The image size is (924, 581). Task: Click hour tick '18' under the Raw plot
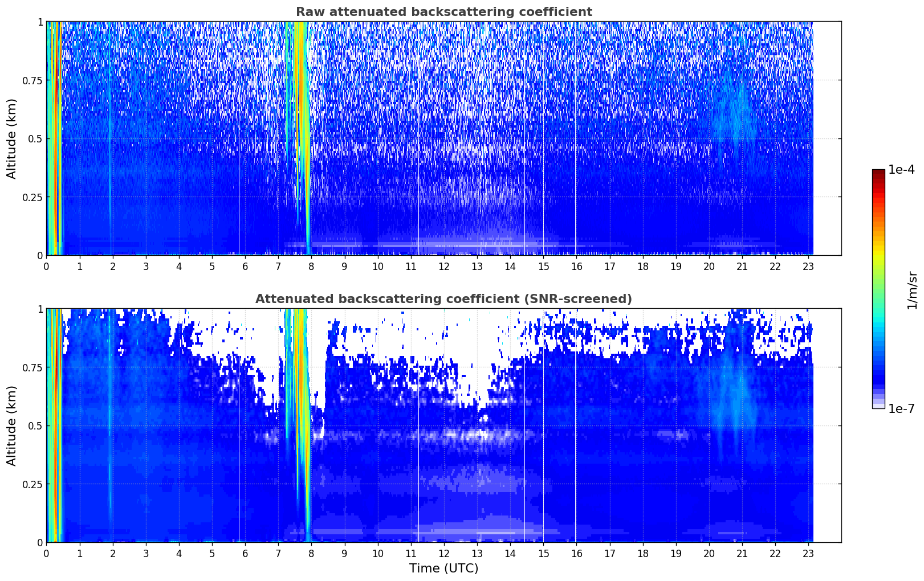click(x=642, y=266)
